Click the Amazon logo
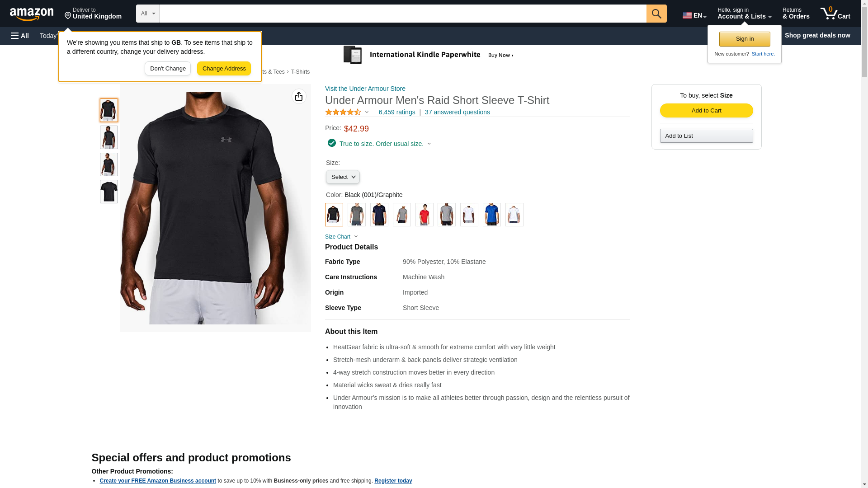This screenshot has height=488, width=868. (x=32, y=14)
